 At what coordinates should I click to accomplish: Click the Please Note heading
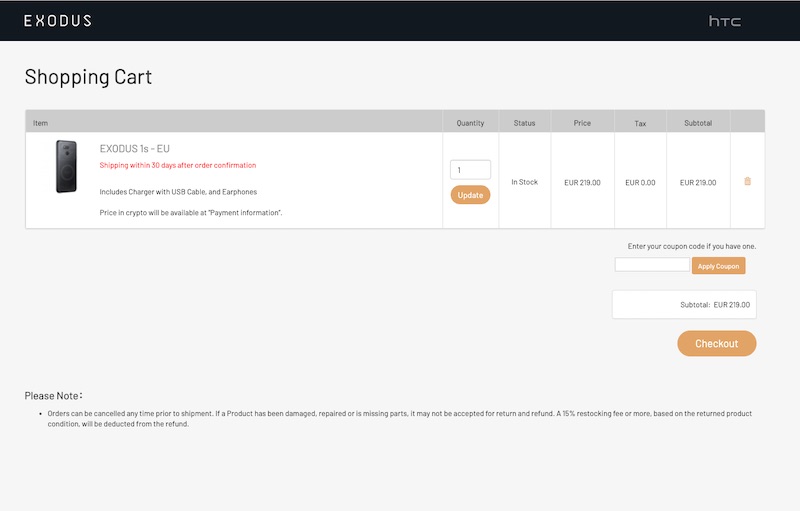(53, 396)
